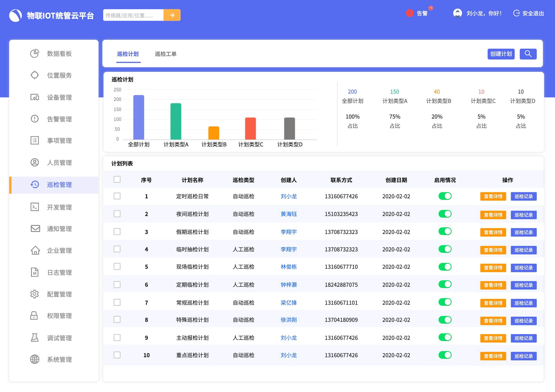Open the 开发管理 terminal icon
The width and height of the screenshot is (555, 392).
point(35,207)
